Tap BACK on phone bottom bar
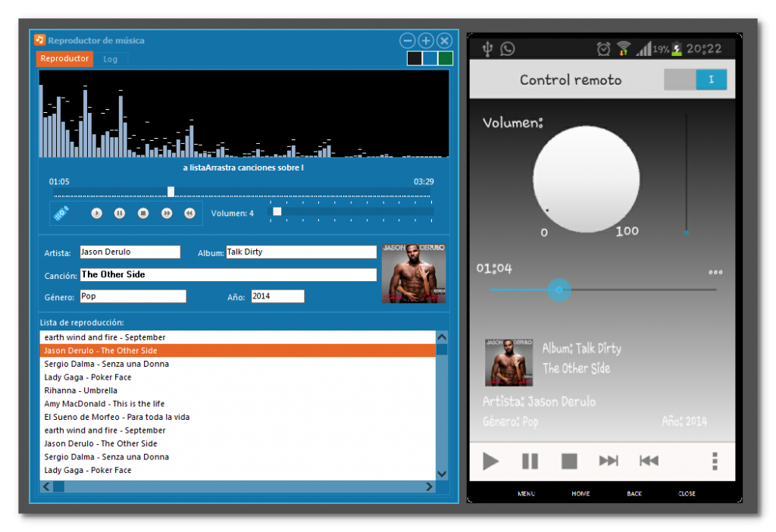 634,494
